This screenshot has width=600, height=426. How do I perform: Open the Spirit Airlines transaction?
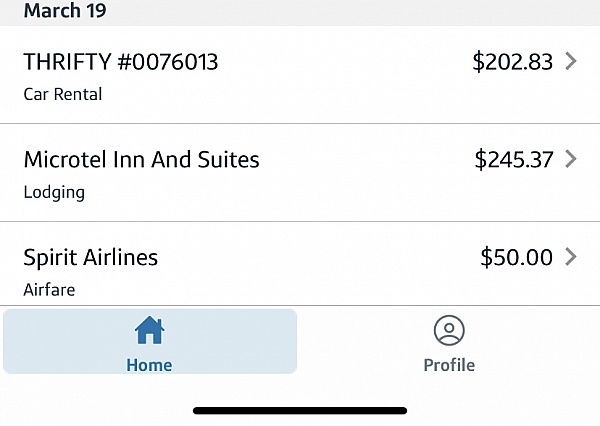coord(300,264)
